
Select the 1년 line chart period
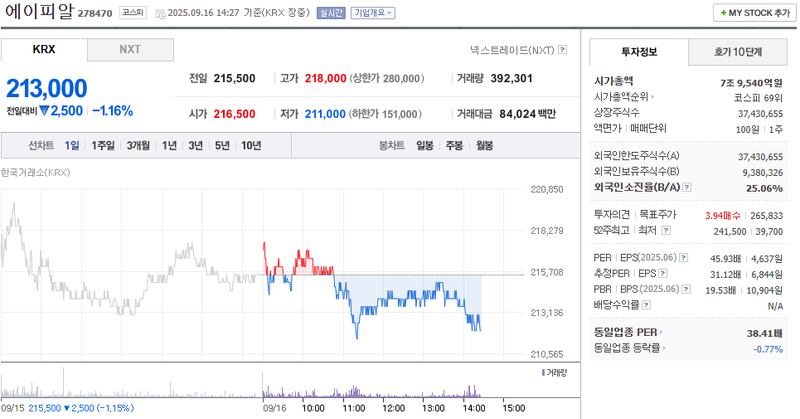tap(169, 146)
